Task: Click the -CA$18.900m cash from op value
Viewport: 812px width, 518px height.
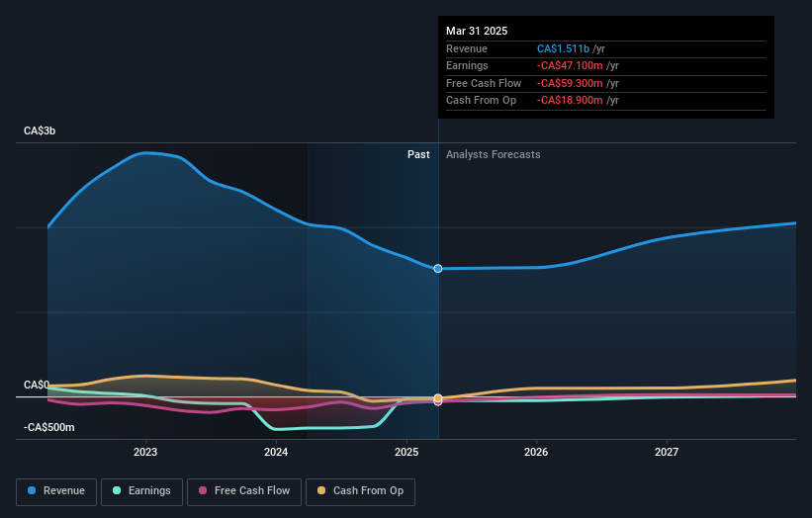Action: [570, 101]
